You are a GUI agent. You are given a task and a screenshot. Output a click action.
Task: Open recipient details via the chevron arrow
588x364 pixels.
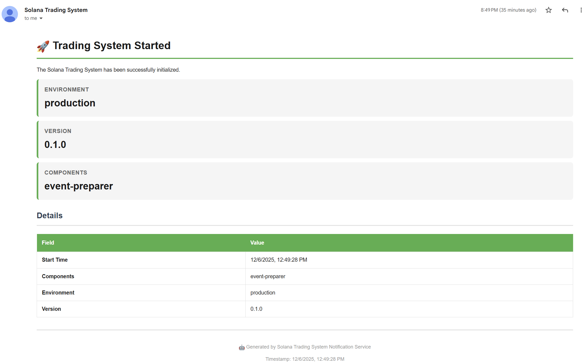click(x=41, y=18)
